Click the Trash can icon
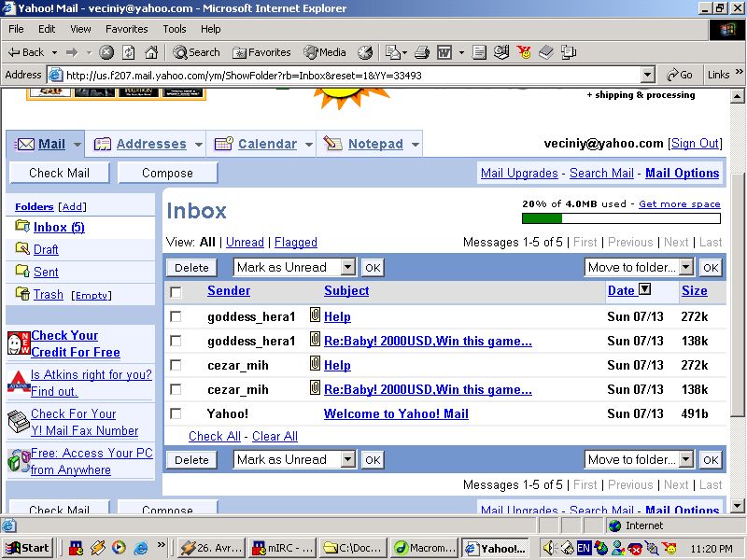Viewport: 747px width, 560px height. pyautogui.click(x=22, y=293)
